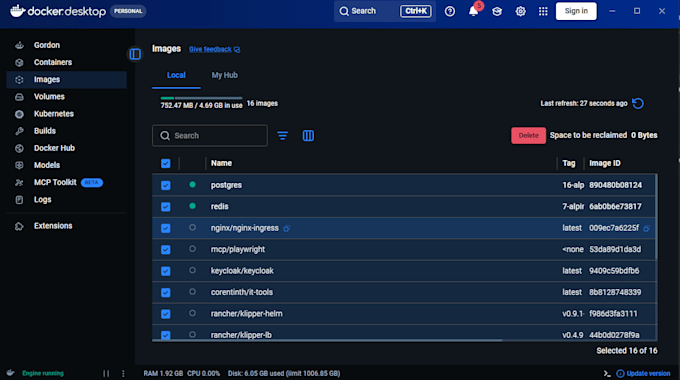Click the Disk usage status text
The image size is (680, 380).
pos(284,373)
